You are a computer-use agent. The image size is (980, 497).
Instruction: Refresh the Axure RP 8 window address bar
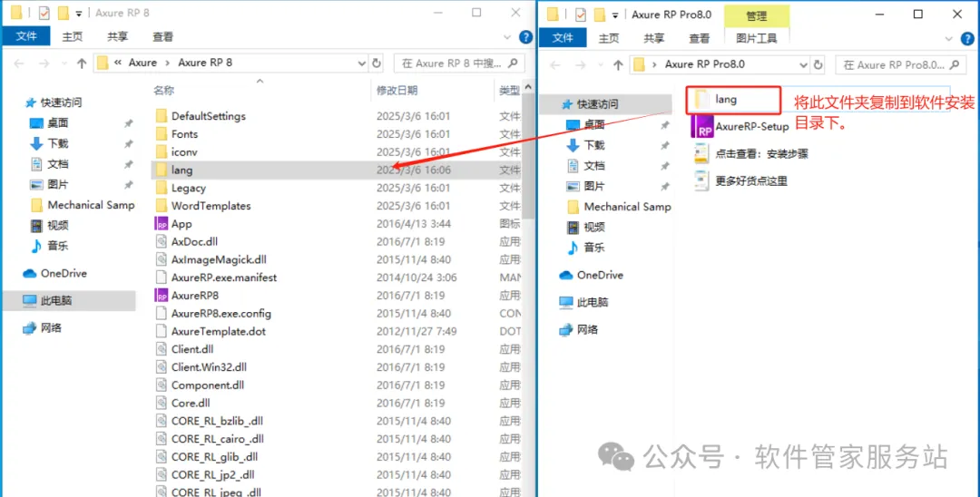(377, 63)
